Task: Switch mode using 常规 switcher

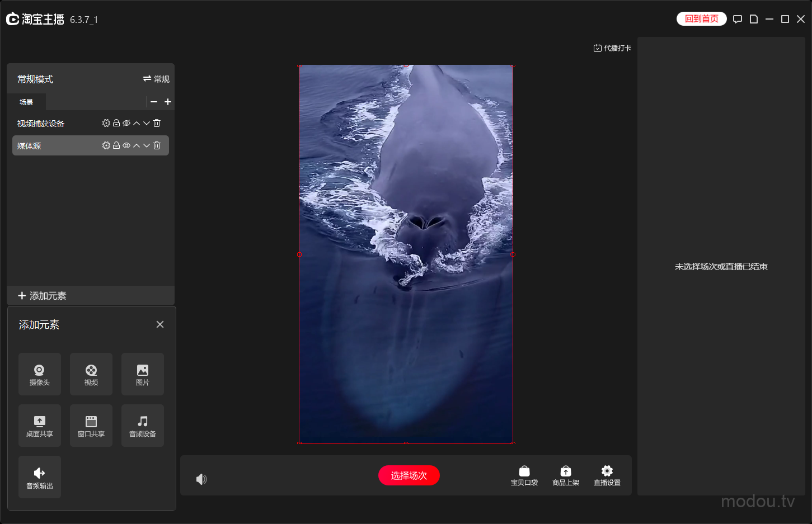Action: click(x=156, y=79)
